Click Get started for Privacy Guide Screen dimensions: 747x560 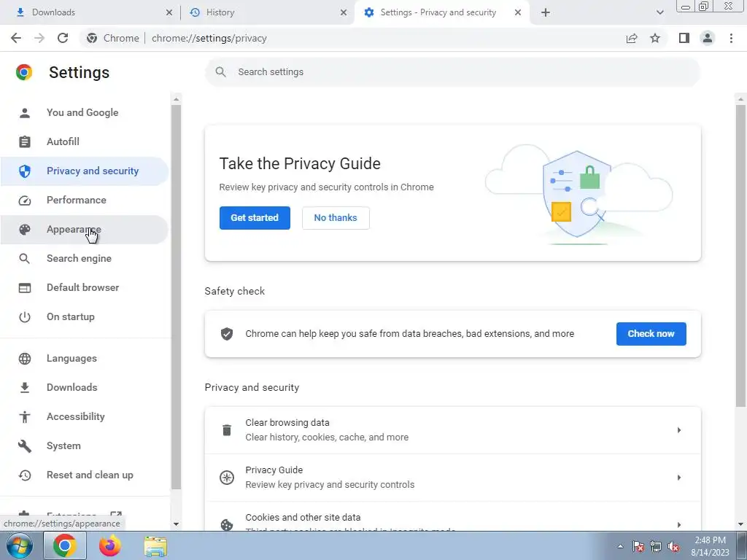[255, 217]
